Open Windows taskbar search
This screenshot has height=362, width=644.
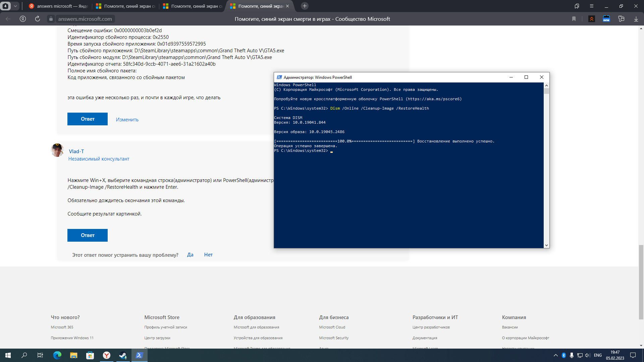tap(24, 355)
